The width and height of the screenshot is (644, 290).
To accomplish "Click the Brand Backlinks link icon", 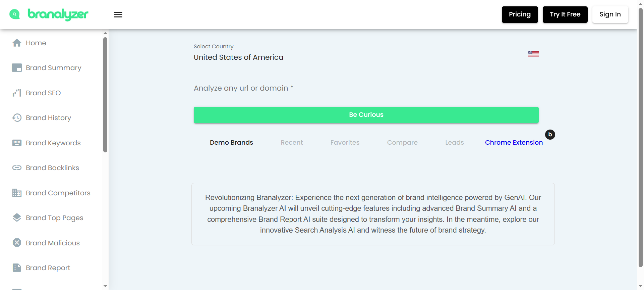I will [17, 168].
